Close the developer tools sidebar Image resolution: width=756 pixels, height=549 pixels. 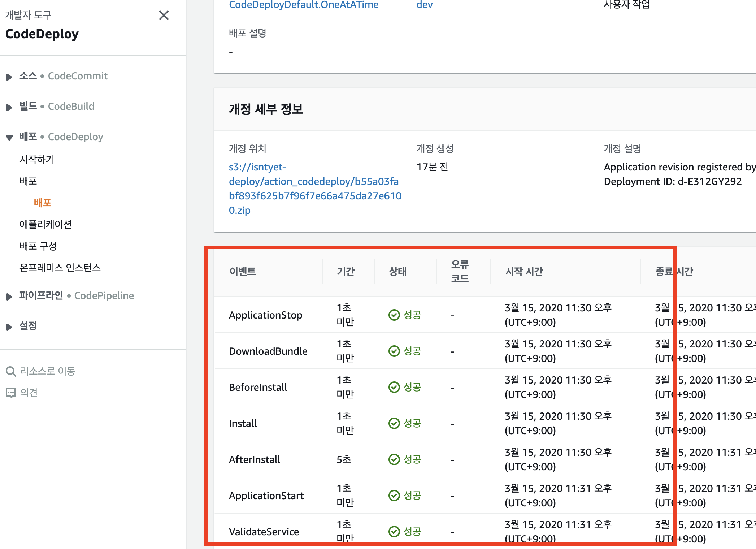(164, 15)
